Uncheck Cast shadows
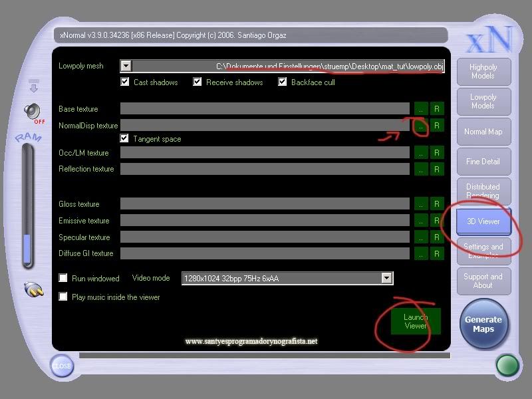Screen dimensions: 532x399 pos(125,82)
